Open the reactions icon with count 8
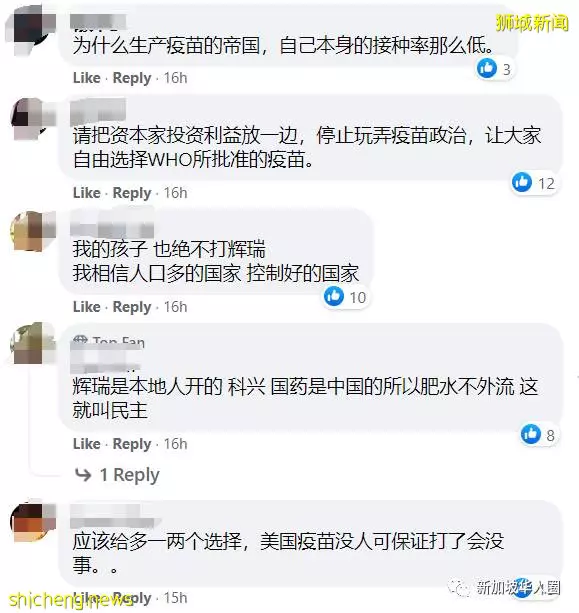The width and height of the screenshot is (579, 613). [x=531, y=434]
